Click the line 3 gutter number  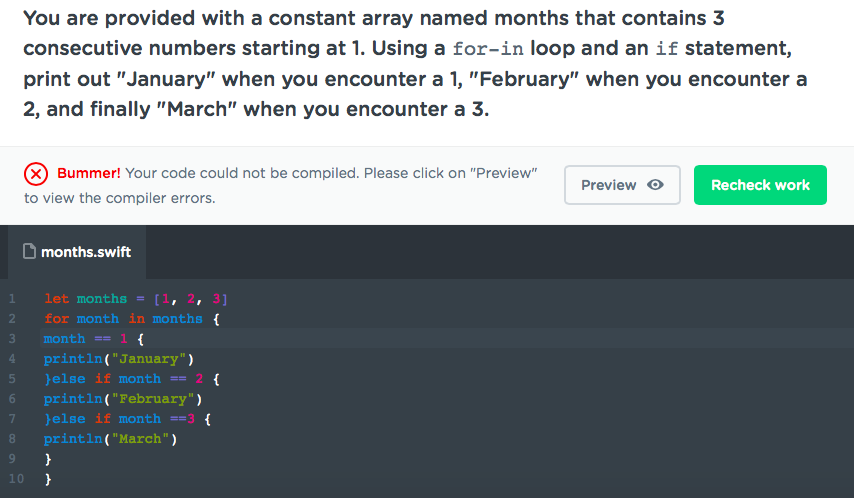12,338
